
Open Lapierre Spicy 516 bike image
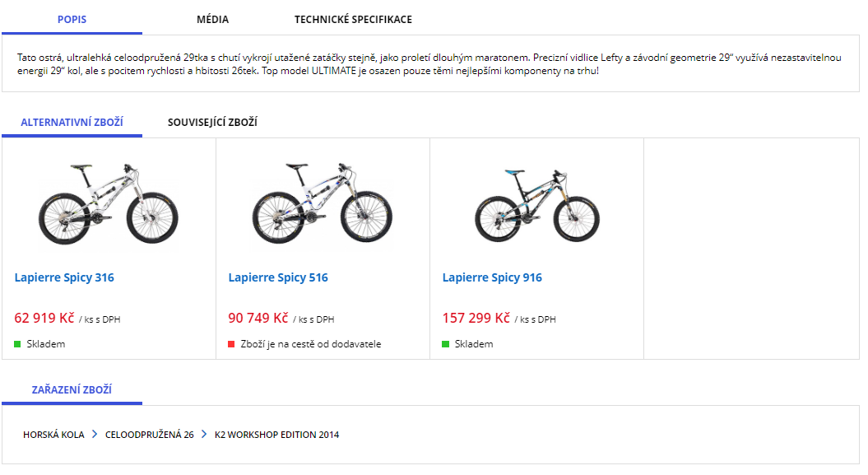click(322, 203)
